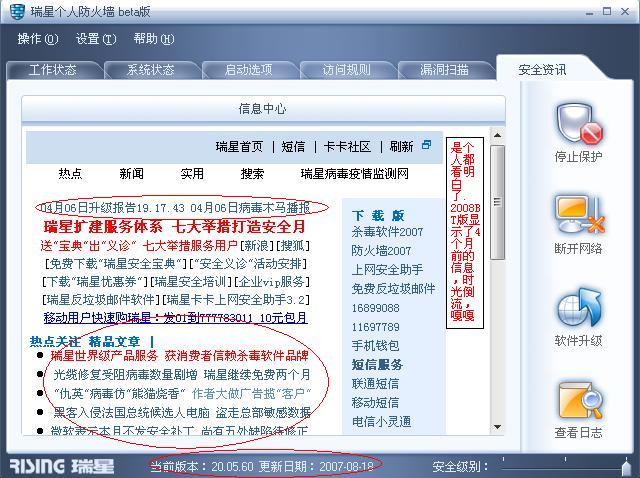
Task: Switch to the 访问规则 tab
Action: 347,70
